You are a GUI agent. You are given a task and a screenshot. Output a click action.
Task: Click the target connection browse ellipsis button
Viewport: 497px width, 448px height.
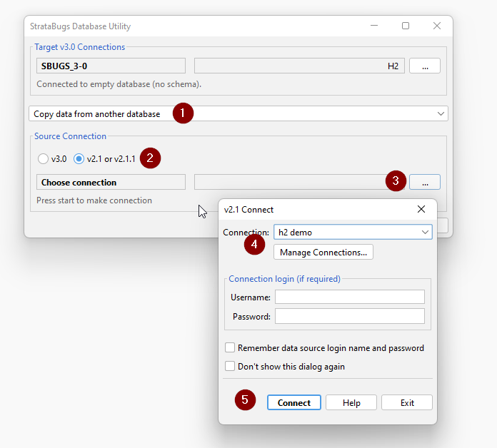coord(424,66)
